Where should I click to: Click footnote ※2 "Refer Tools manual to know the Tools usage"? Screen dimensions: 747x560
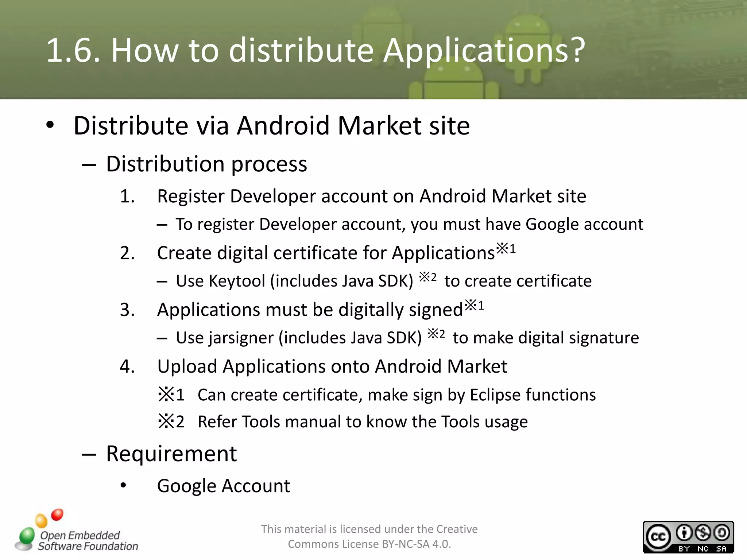tap(343, 422)
